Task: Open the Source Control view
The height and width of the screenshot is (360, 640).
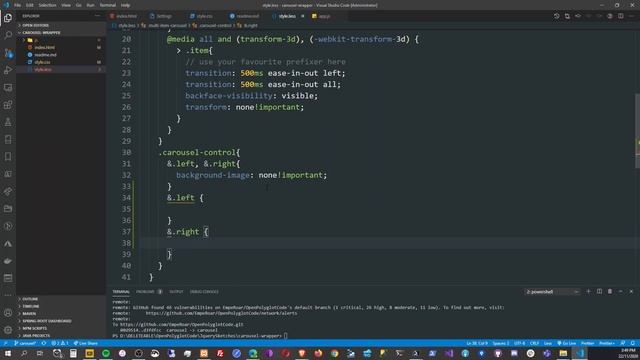Action: tap(8, 53)
